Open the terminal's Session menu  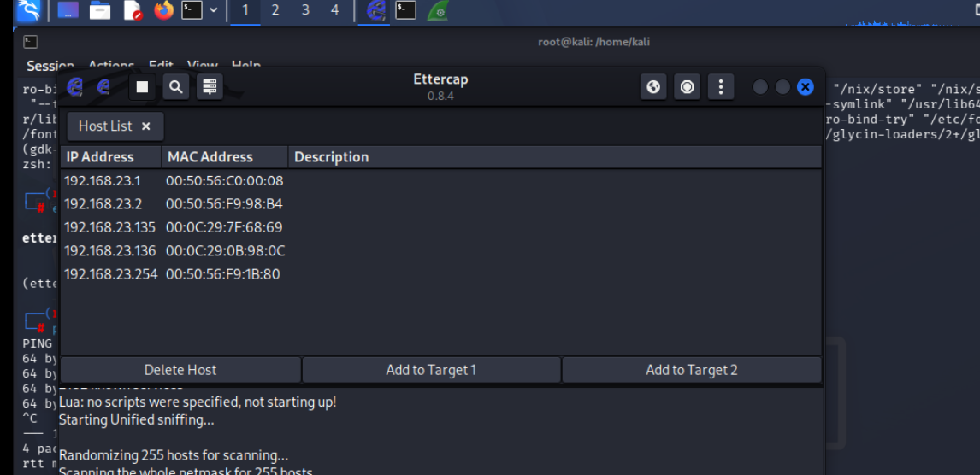click(x=50, y=65)
